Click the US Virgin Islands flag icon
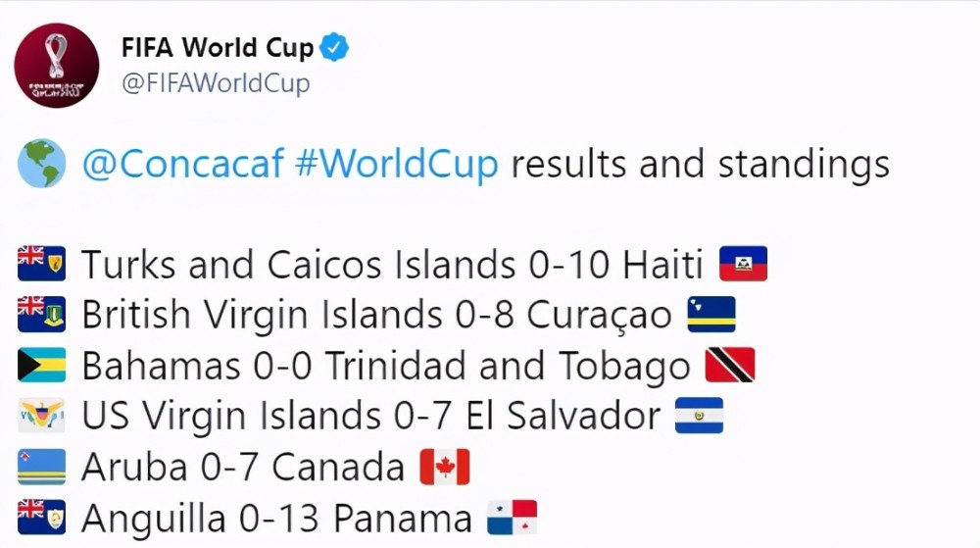The width and height of the screenshot is (980, 548). pos(42,416)
